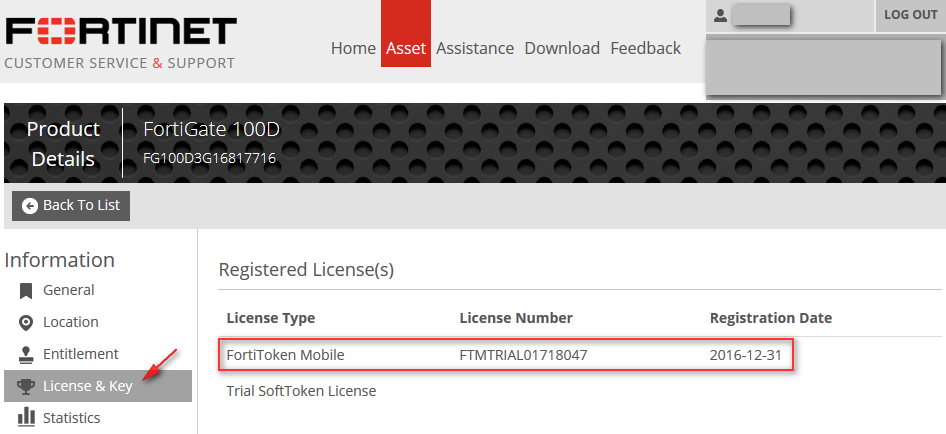
Task: Open the Assistance menu
Action: (475, 48)
